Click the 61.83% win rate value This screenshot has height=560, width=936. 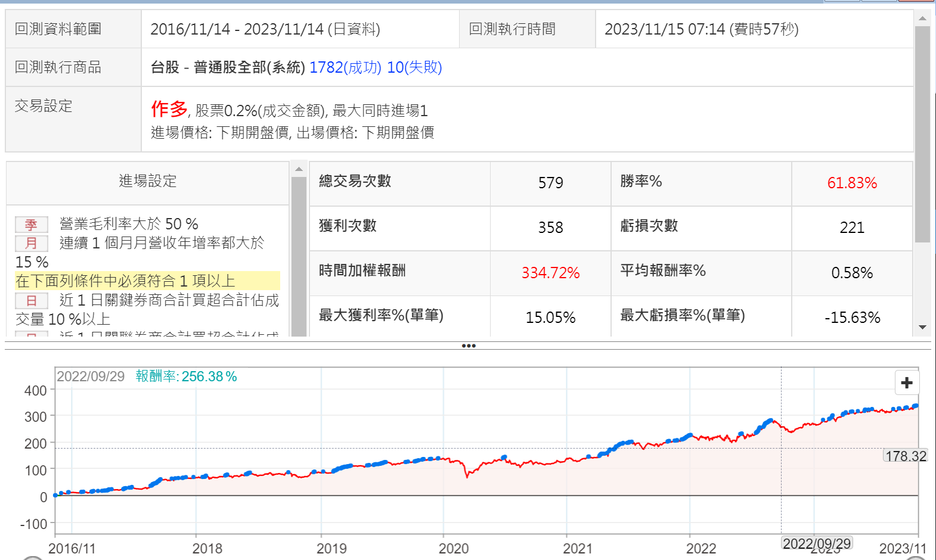coord(851,183)
